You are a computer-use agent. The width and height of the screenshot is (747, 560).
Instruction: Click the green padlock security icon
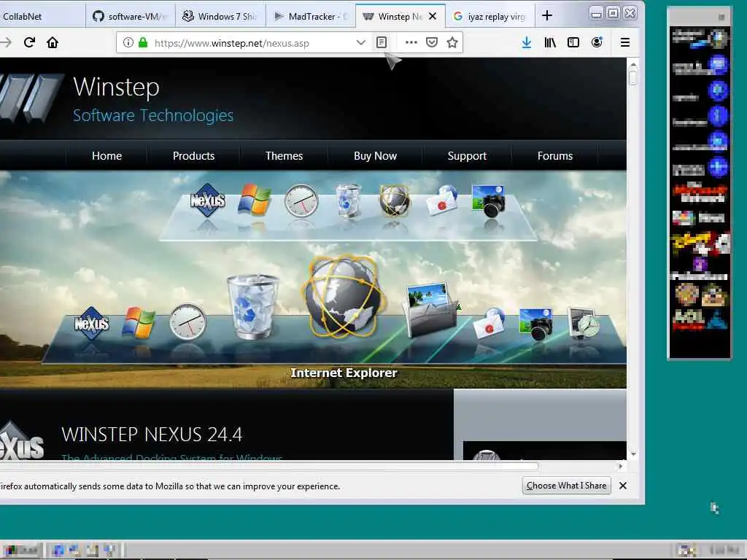coord(143,42)
